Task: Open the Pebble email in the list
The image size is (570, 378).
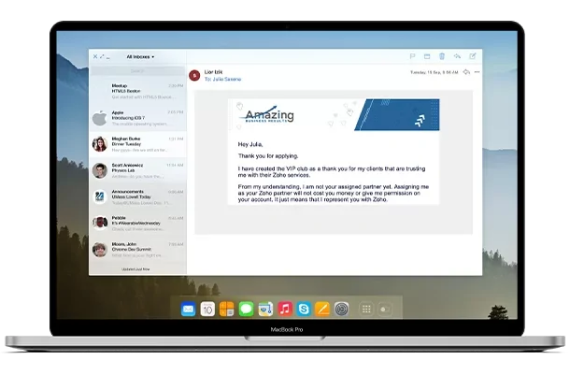Action: pos(138,223)
